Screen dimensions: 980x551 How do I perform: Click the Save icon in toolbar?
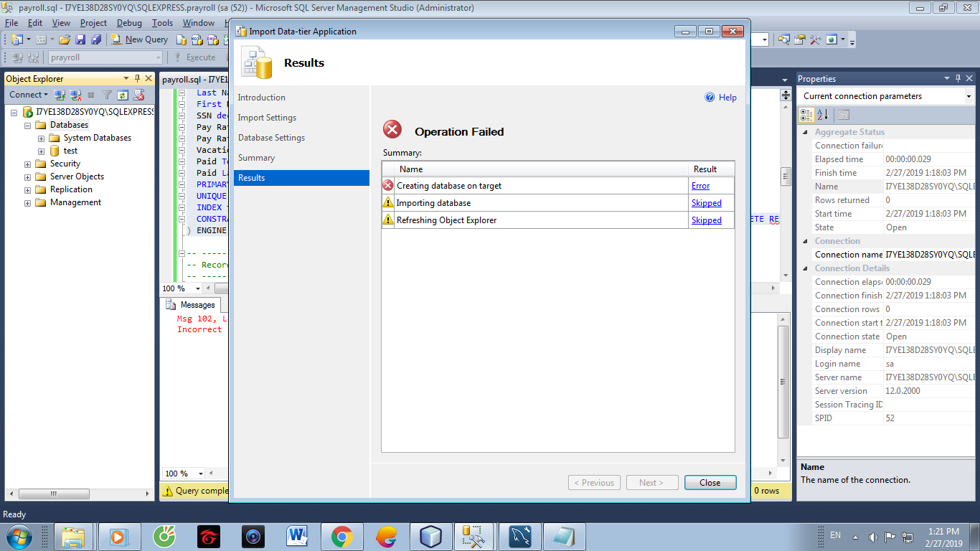[80, 39]
